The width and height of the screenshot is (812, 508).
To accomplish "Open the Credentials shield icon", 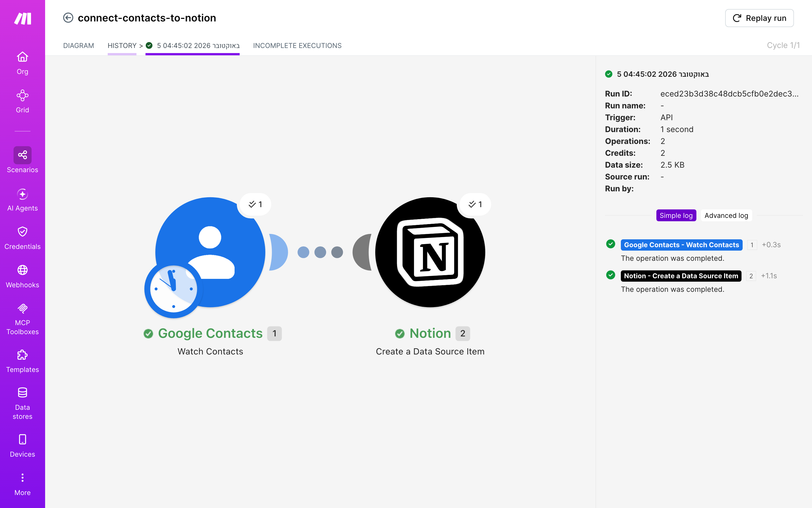I will (23, 232).
